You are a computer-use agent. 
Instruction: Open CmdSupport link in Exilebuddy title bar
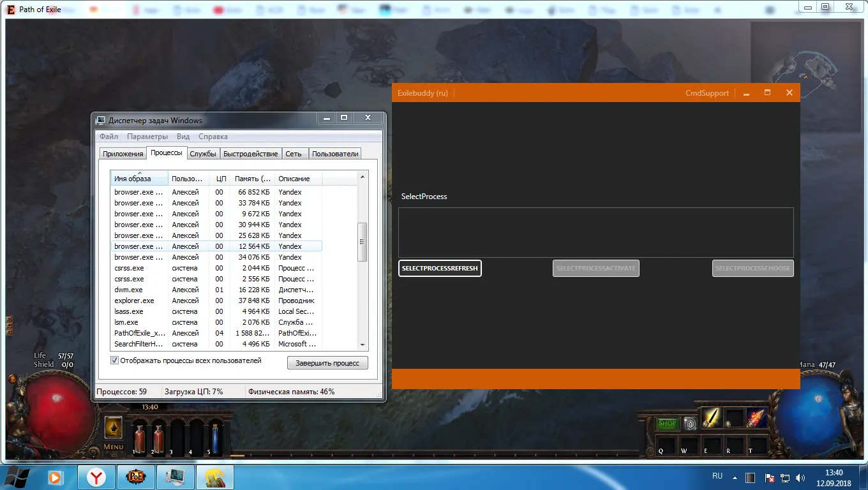click(x=707, y=93)
